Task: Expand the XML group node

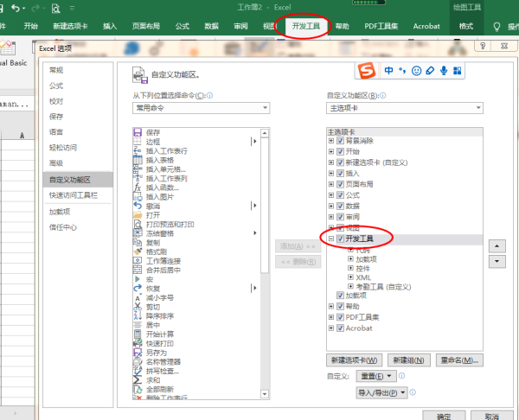Action: [x=350, y=277]
